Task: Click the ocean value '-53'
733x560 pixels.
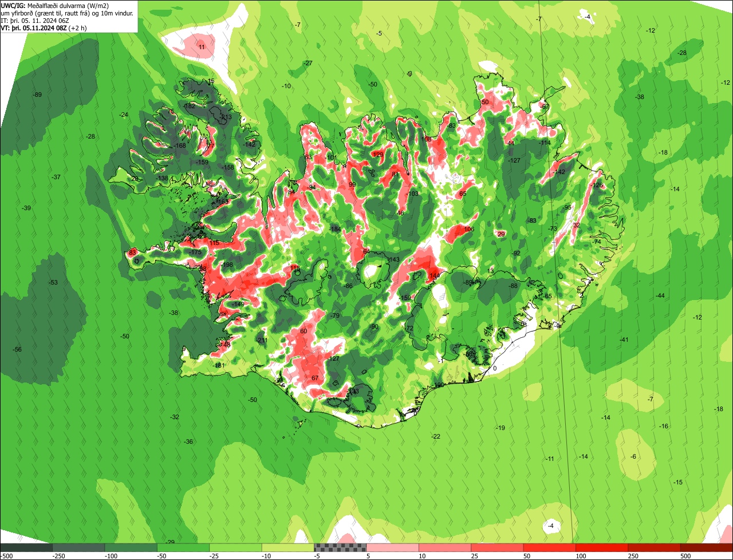Action: click(53, 282)
